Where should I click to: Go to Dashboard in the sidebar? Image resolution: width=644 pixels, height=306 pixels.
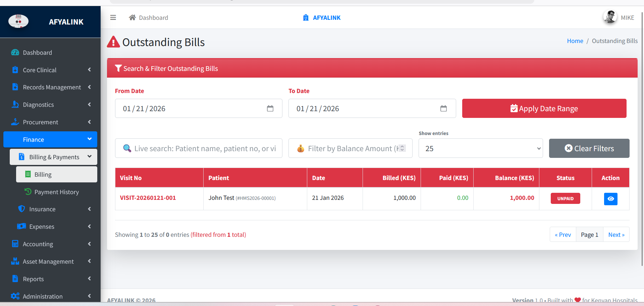tap(37, 53)
